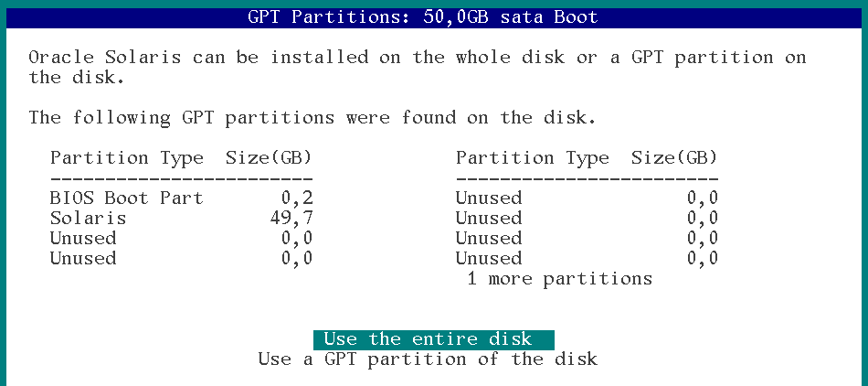This screenshot has height=386, width=868.
Task: Select the BIOS Boot Part partition entry
Action: click(126, 198)
